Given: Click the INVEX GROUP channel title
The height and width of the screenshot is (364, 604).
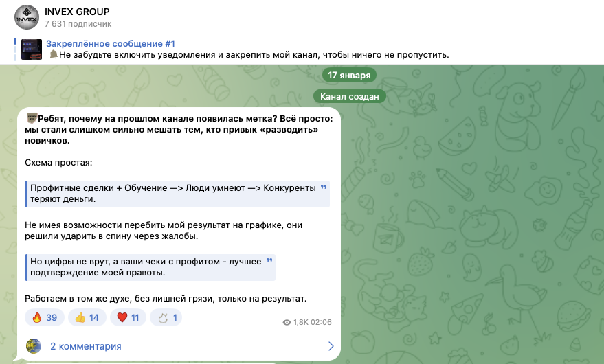Looking at the screenshot, I should 76,12.
